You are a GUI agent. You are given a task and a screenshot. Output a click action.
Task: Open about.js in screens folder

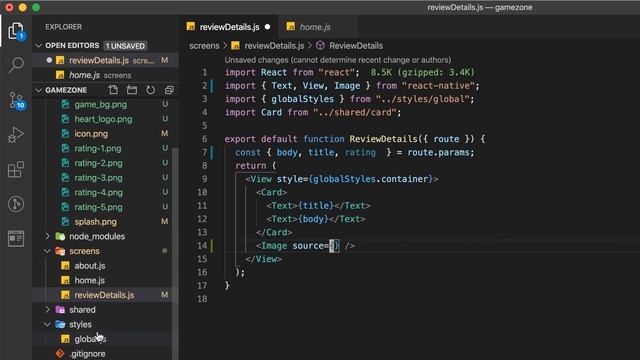point(90,266)
